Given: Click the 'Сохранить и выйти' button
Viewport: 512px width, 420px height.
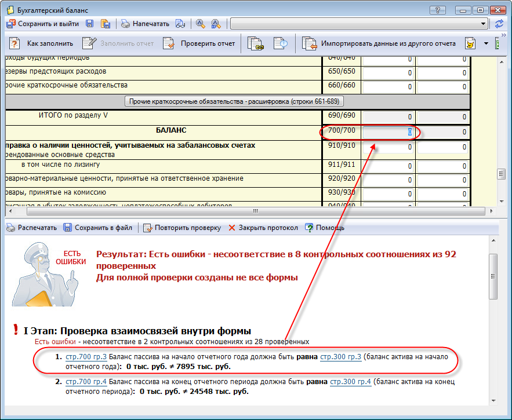Looking at the screenshot, I should point(43,24).
